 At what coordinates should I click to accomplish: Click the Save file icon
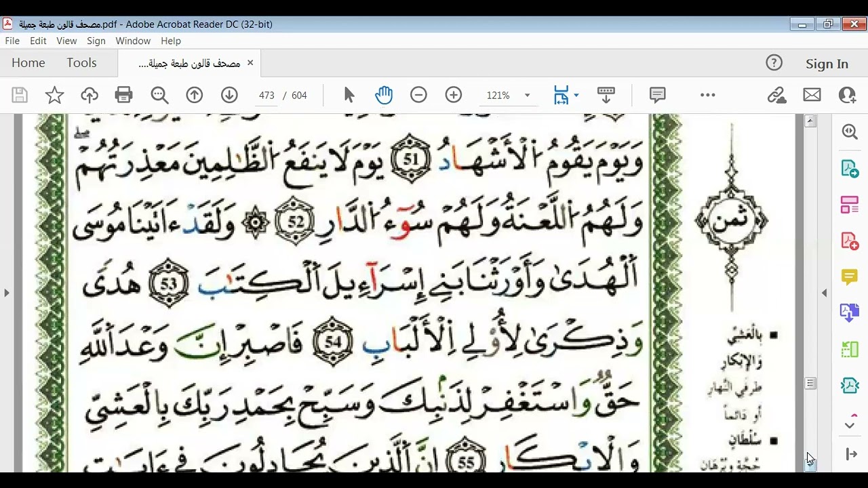20,96
